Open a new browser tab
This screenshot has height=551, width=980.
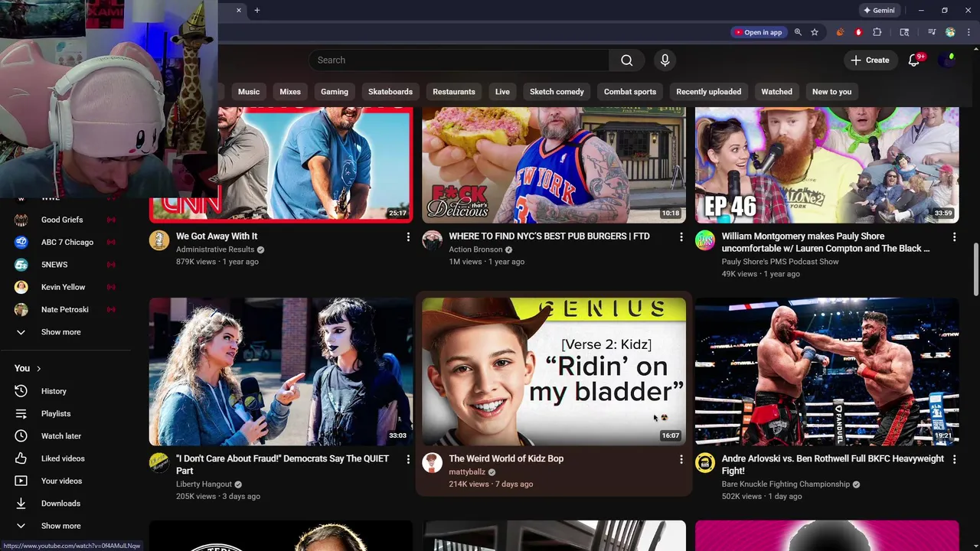257,10
